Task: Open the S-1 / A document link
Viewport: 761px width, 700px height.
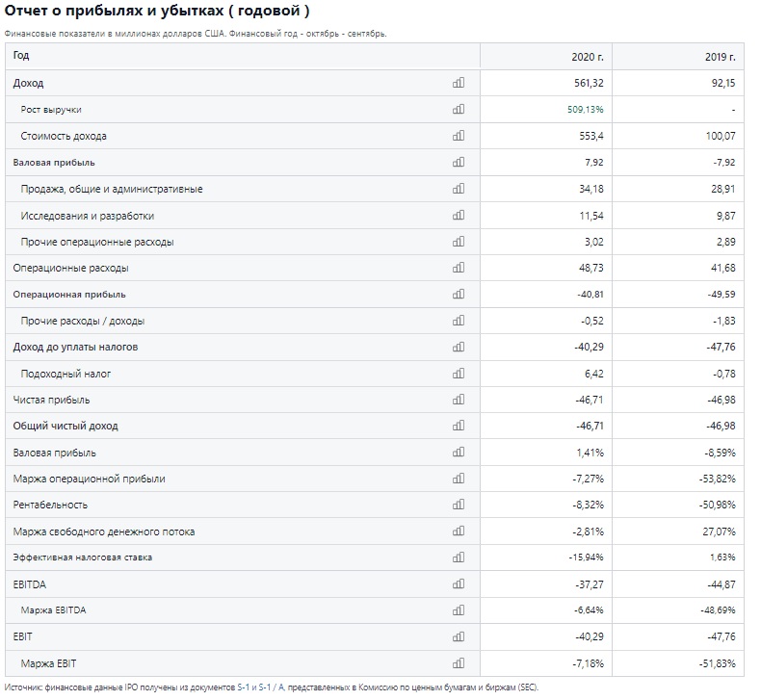Action: pos(272,687)
